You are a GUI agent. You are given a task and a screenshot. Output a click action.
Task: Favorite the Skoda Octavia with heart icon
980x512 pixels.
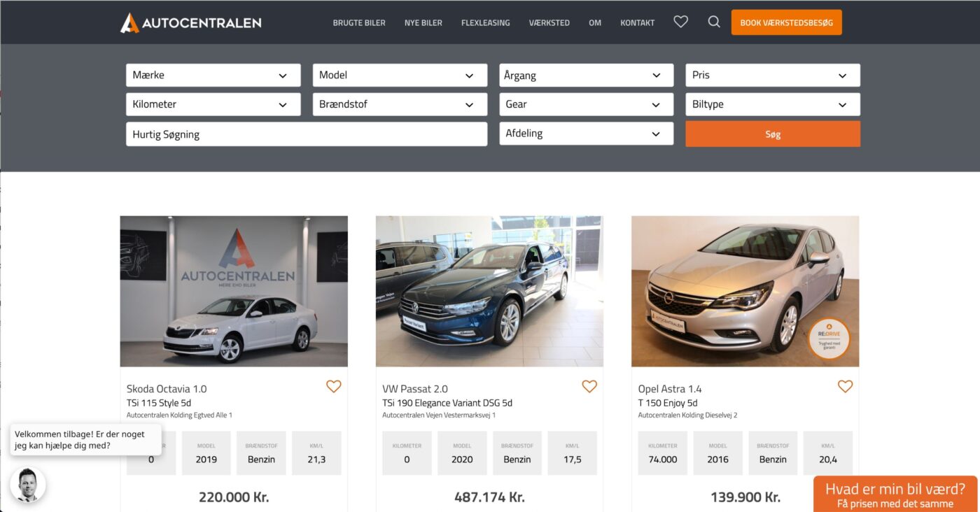point(334,386)
